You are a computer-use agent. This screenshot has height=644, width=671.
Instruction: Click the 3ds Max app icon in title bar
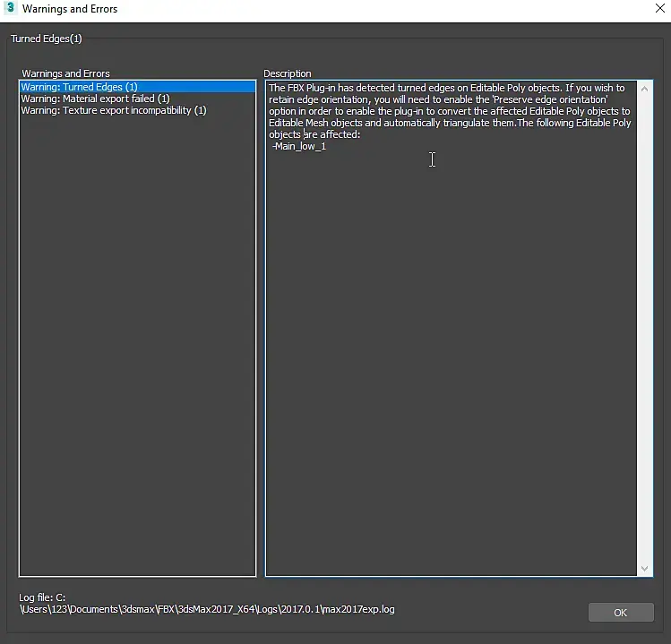pyautogui.click(x=10, y=8)
